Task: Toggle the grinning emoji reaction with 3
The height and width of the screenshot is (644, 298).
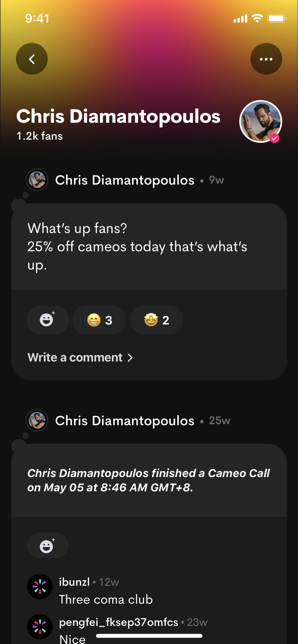Action: tap(99, 320)
